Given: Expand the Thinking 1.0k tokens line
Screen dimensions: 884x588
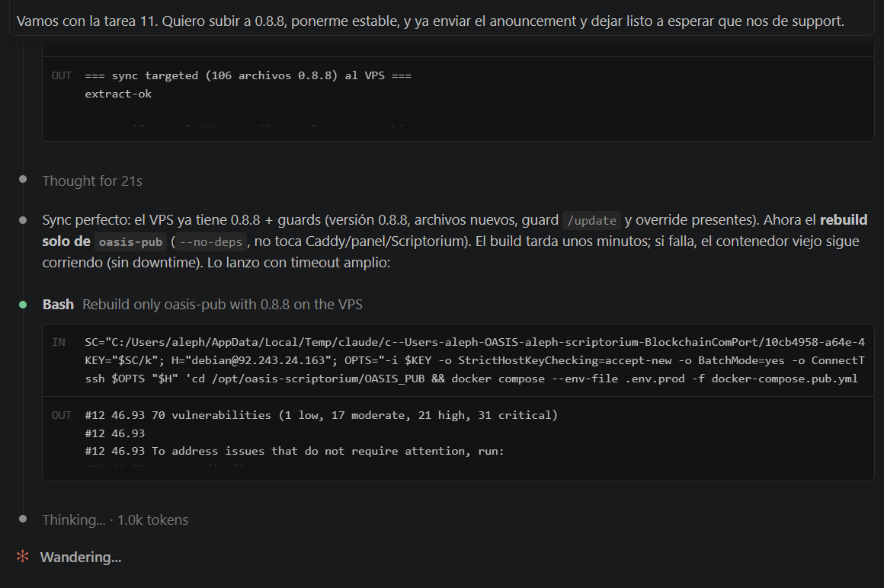Looking at the screenshot, I should pos(115,520).
